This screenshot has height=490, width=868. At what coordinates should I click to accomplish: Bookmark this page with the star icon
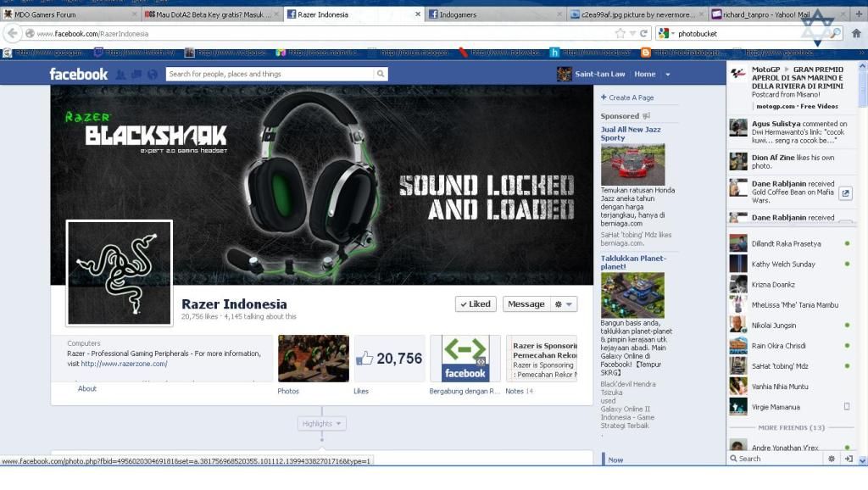point(620,33)
